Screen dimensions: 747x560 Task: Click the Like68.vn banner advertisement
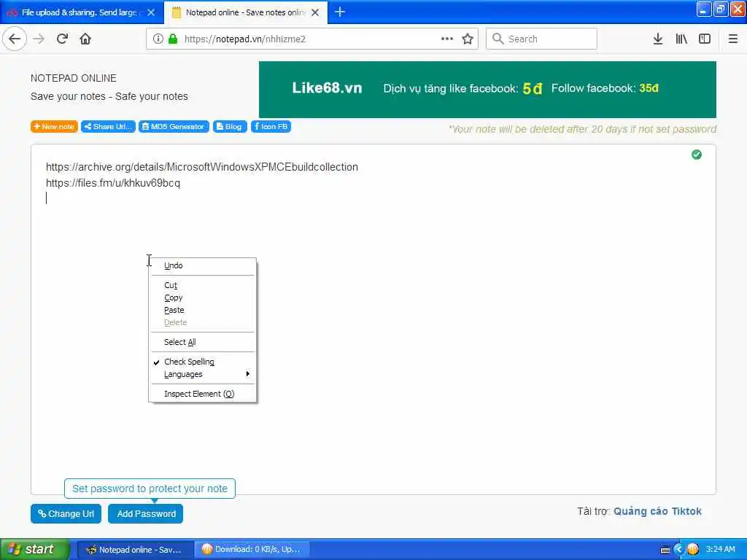click(487, 90)
